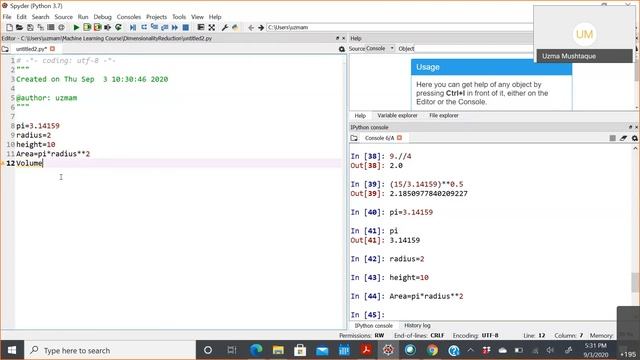Select the untitled2.py editor tab

tap(31, 49)
